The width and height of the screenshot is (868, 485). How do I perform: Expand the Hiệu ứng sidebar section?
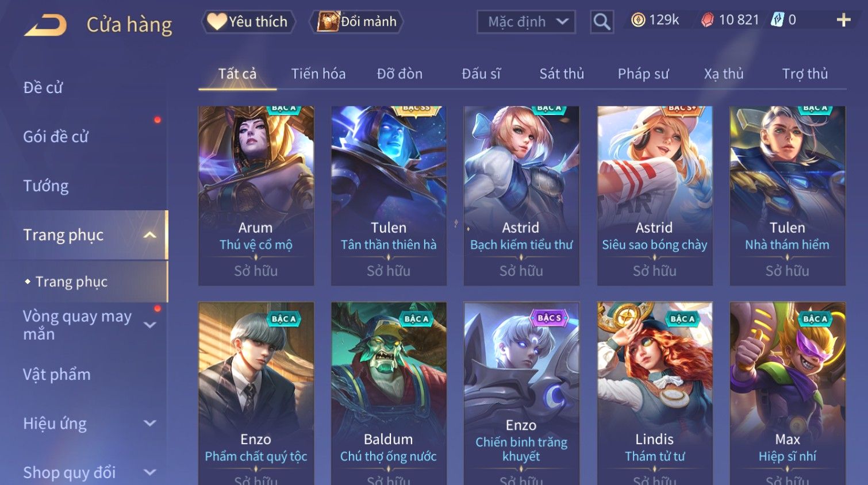[x=150, y=424]
